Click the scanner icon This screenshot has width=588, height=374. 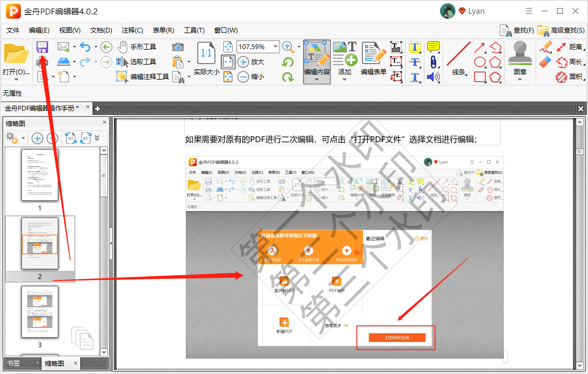[x=64, y=61]
